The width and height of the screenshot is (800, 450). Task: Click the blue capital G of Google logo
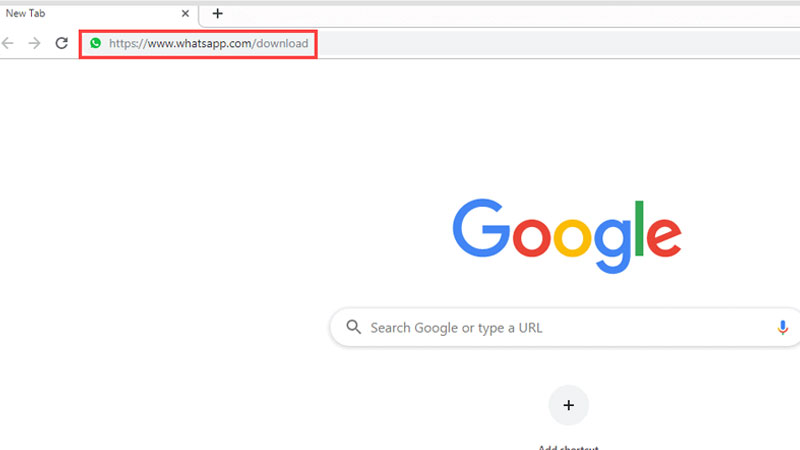[481, 228]
